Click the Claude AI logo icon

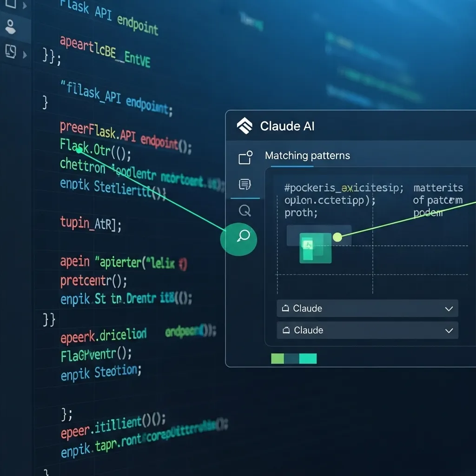click(244, 126)
